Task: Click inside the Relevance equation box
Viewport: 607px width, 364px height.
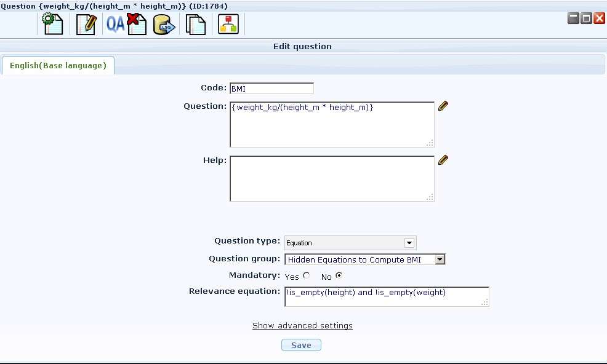Action: coord(387,296)
